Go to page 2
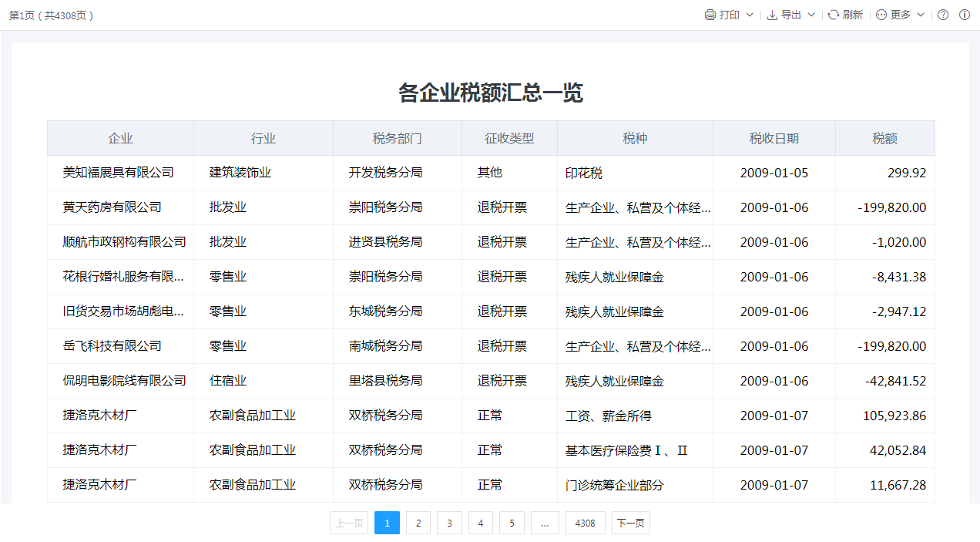This screenshot has height=542, width=980. 418,523
